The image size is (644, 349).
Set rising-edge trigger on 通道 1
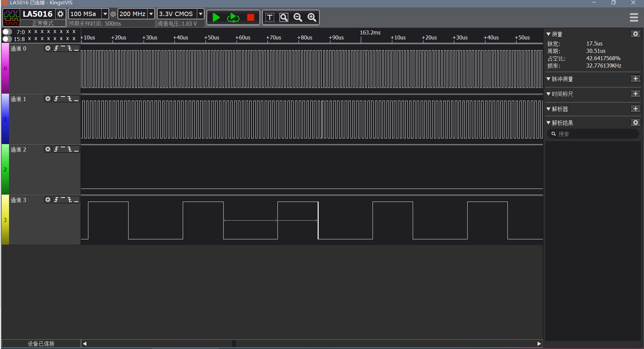point(56,99)
